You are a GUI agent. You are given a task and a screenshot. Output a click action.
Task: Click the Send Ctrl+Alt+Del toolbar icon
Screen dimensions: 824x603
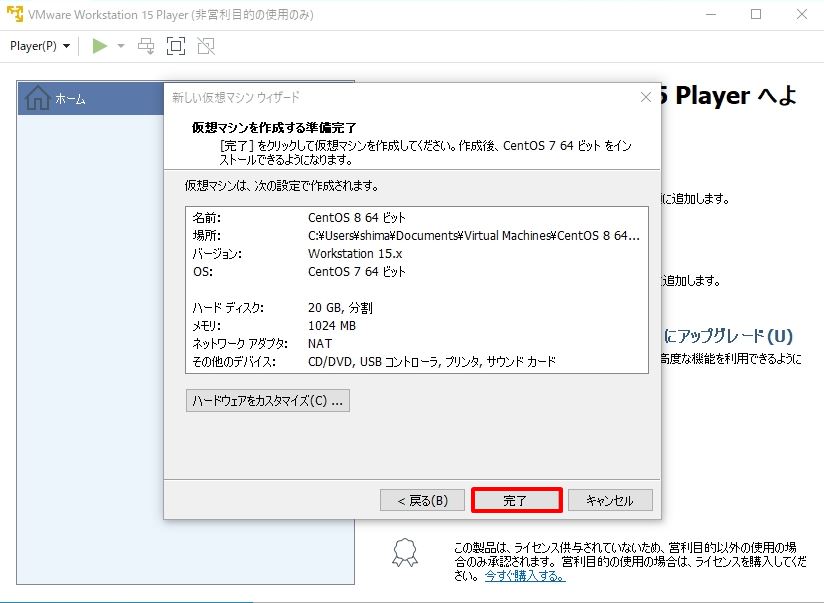point(146,46)
